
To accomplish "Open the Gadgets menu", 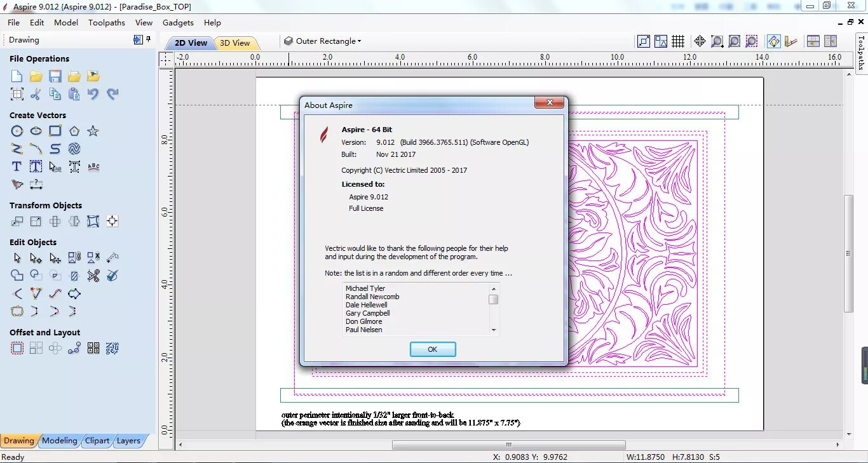I will click(178, 22).
